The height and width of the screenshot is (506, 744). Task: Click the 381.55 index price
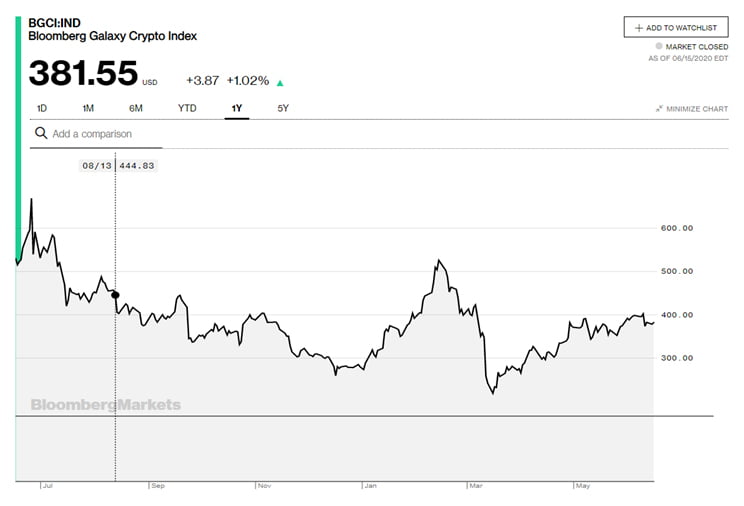tap(83, 73)
